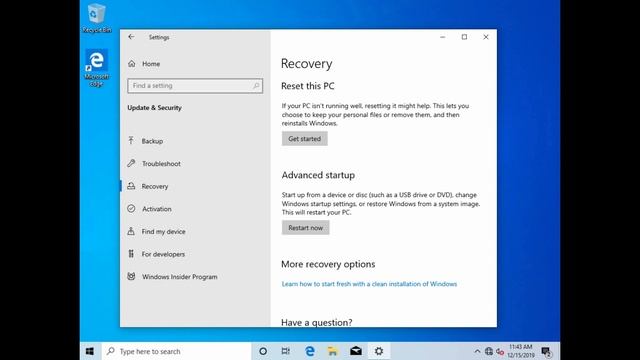Image resolution: width=640 pixels, height=360 pixels.
Task: Click the More recovery options heading
Action: coord(328,264)
